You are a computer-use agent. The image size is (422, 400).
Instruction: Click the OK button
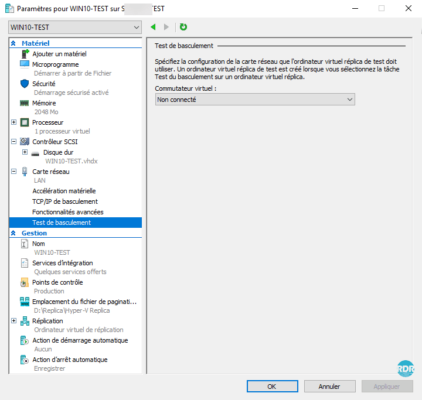272,386
